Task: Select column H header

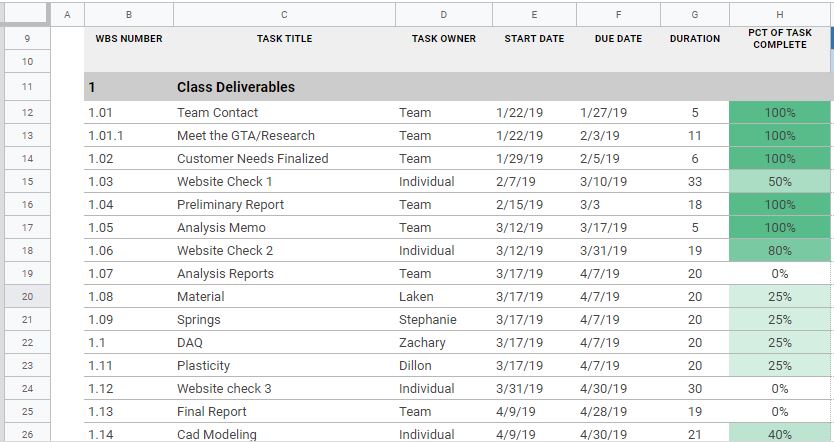Action: coord(779,15)
